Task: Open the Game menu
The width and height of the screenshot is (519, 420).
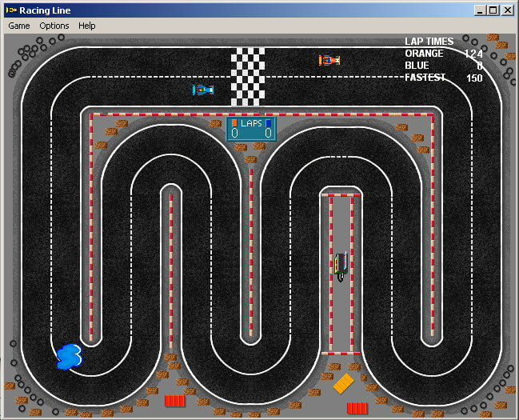Action: tap(19, 26)
